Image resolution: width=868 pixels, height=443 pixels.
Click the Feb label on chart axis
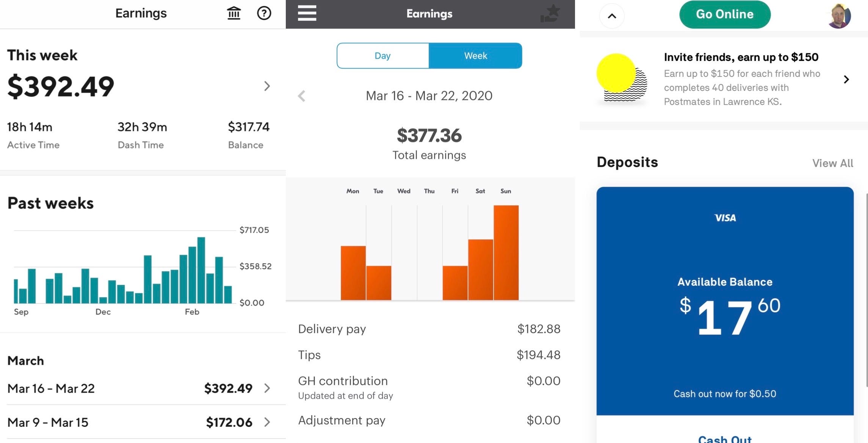(x=192, y=312)
